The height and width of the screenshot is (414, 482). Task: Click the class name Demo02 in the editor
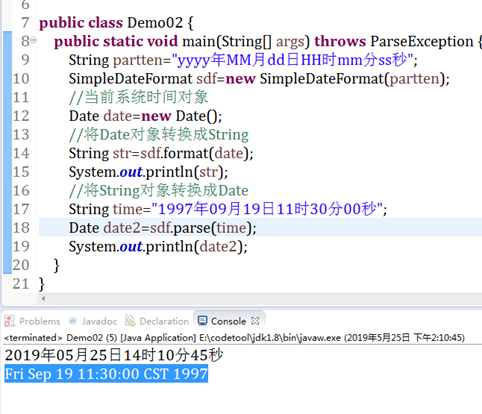click(155, 23)
